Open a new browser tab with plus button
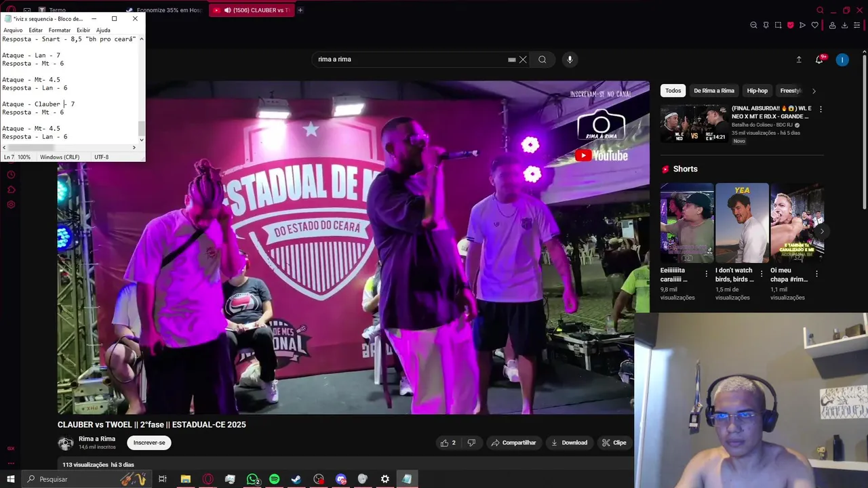The image size is (868, 488). 300,10
